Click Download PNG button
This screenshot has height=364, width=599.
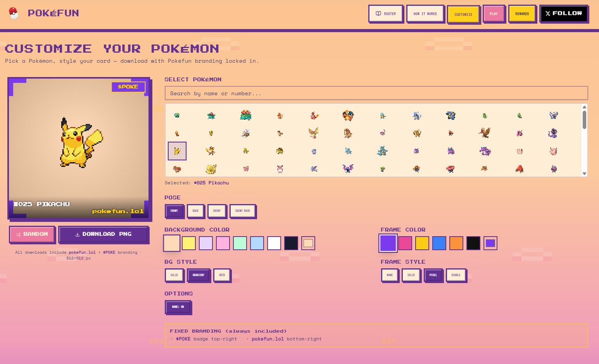coord(103,234)
